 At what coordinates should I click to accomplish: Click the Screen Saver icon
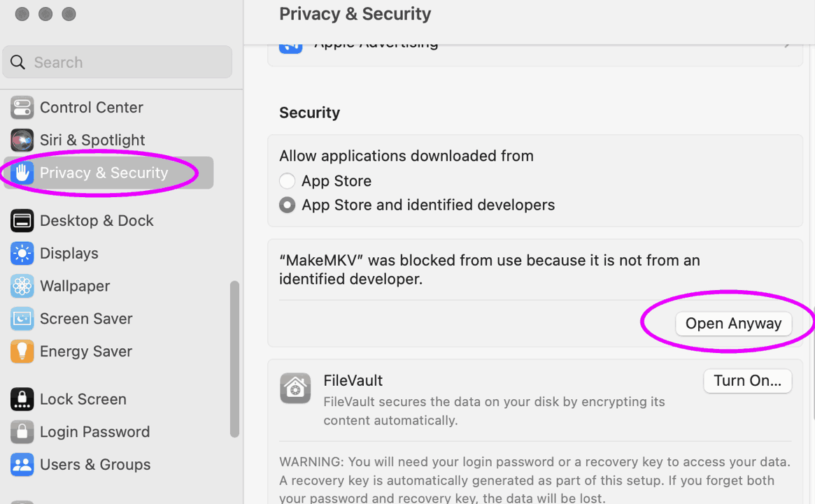[x=22, y=319]
